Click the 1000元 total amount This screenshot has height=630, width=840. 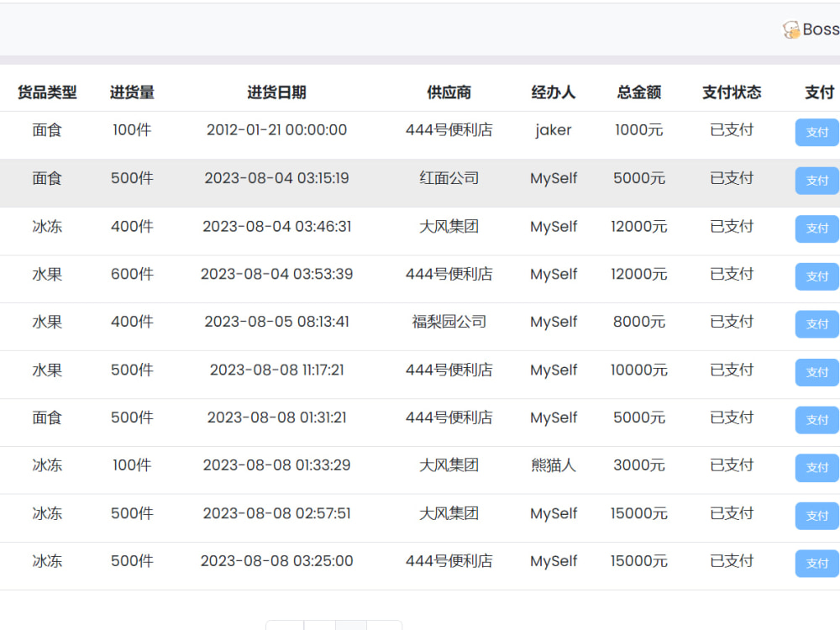click(638, 129)
